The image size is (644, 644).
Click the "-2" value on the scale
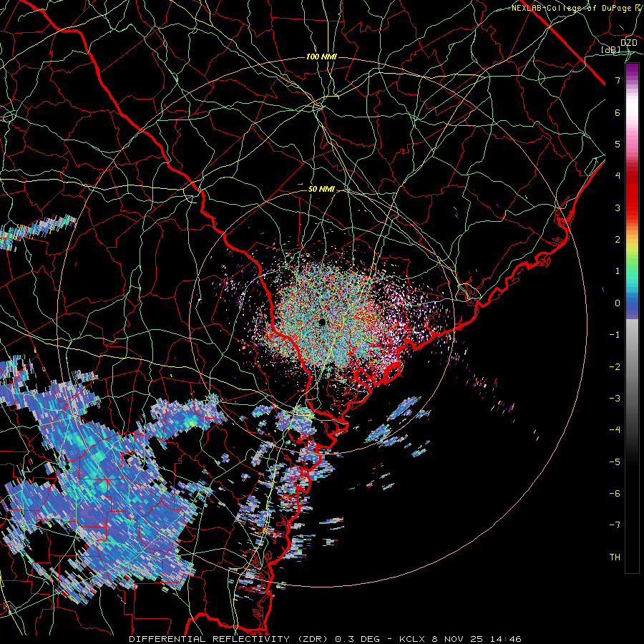click(x=615, y=367)
